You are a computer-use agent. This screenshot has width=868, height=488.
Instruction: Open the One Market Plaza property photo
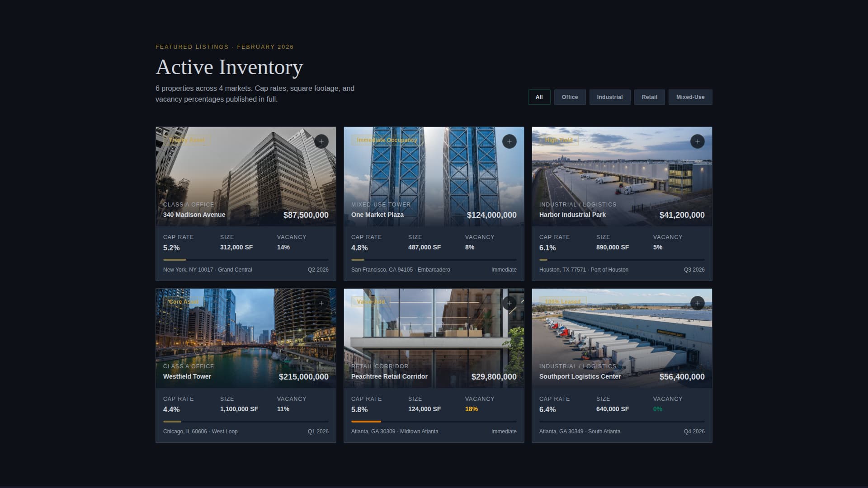(x=434, y=176)
